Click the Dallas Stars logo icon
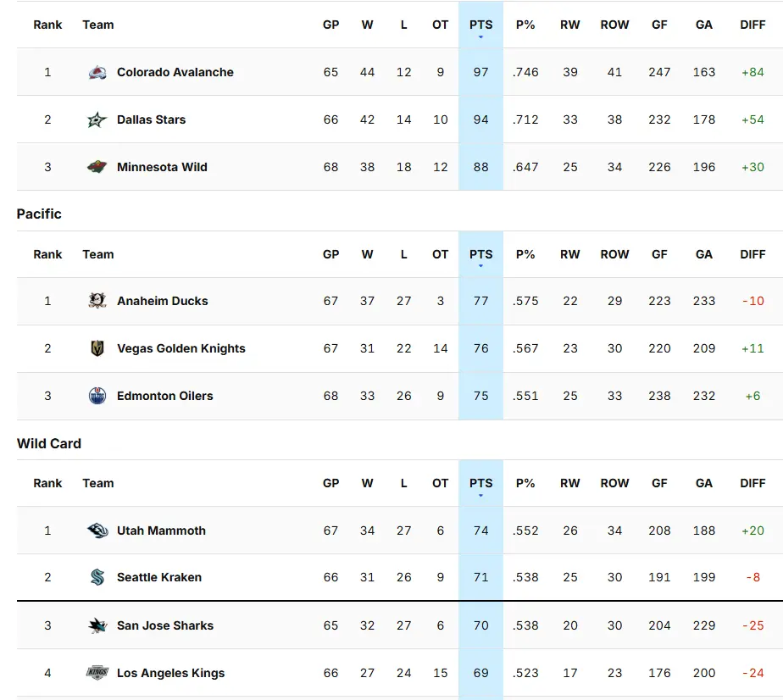Image resolution: width=783 pixels, height=700 pixels. point(97,120)
